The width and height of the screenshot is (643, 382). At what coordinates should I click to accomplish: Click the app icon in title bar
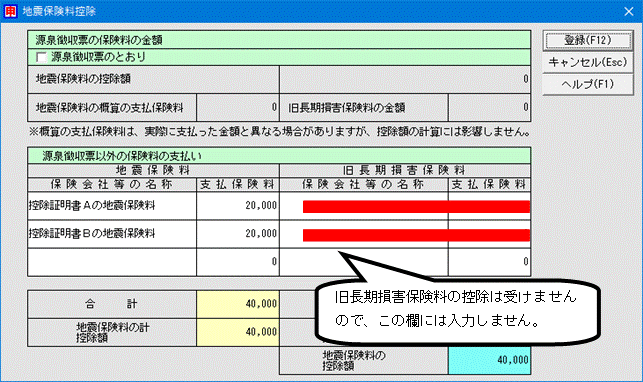coord(10,11)
